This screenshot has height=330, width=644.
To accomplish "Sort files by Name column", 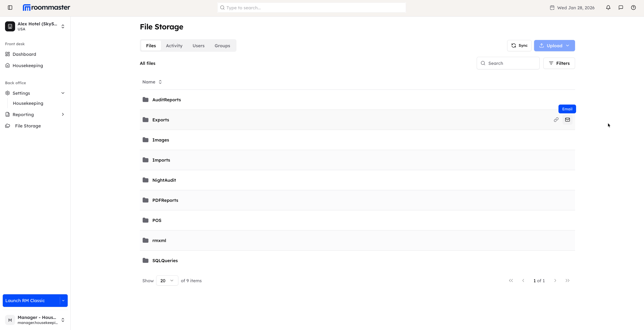I will point(152,82).
